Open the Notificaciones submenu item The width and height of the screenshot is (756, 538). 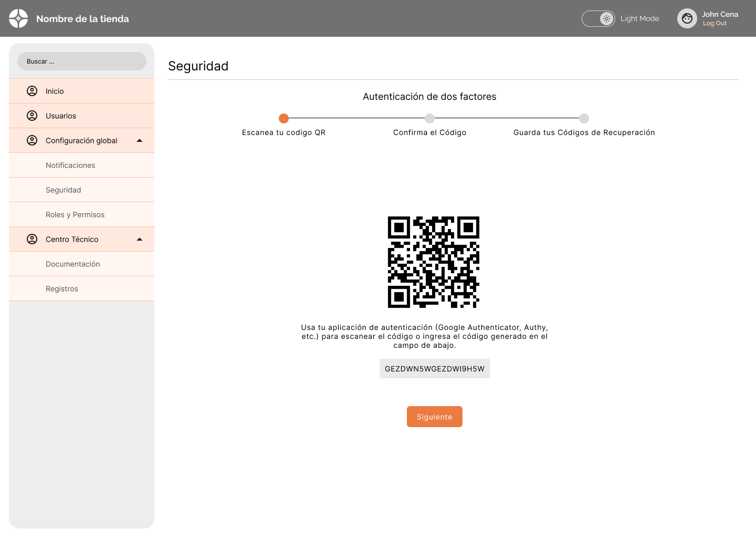pos(70,165)
